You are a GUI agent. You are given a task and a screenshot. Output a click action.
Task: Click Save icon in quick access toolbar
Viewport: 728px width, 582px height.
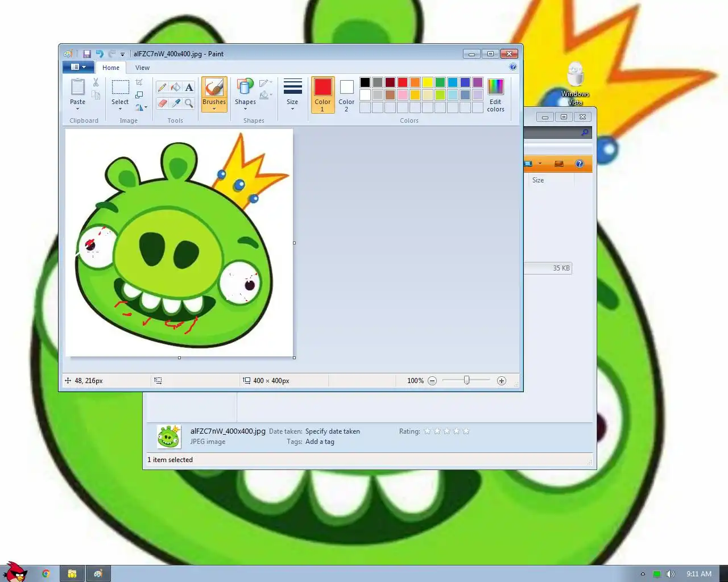(x=87, y=54)
